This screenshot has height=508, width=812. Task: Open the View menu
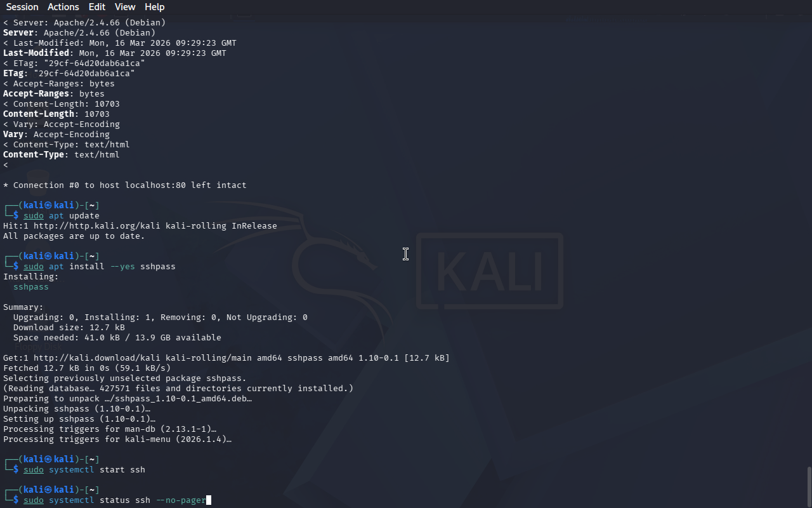[x=125, y=7]
